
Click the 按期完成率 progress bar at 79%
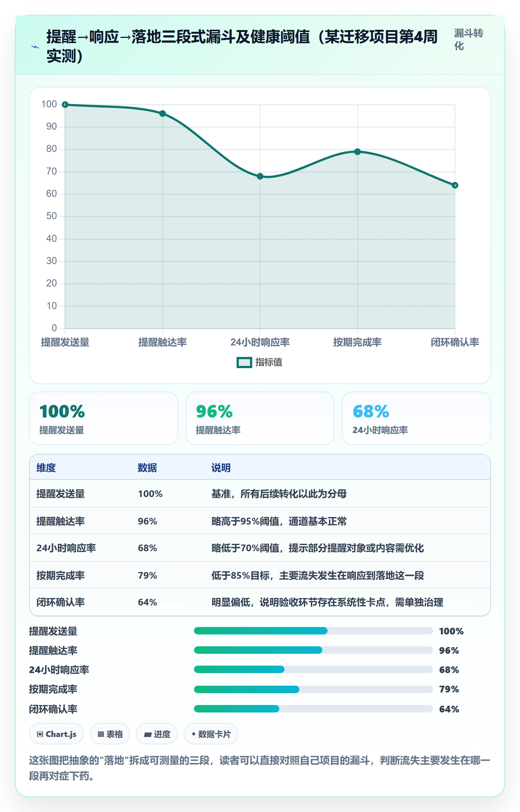pos(313,689)
